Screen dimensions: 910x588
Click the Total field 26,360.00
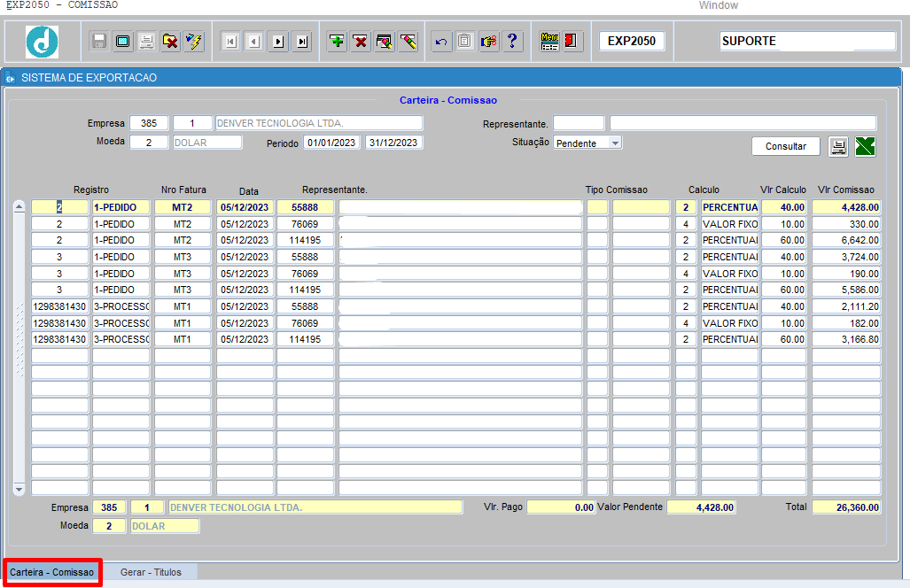[846, 507]
